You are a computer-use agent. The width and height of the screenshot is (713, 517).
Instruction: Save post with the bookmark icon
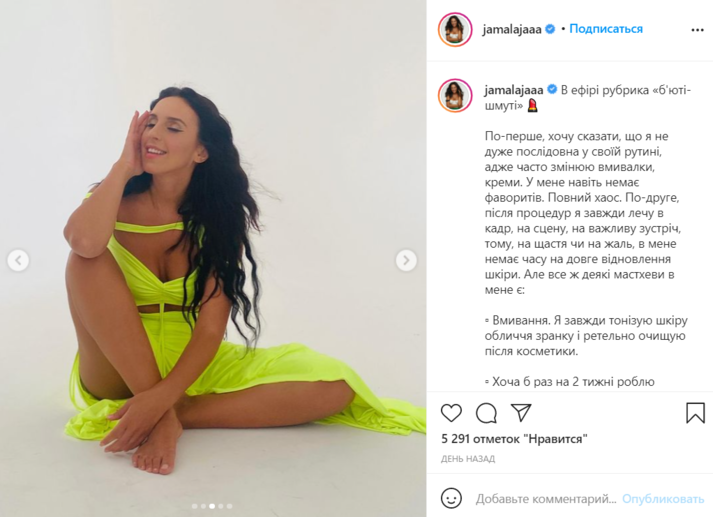click(695, 413)
